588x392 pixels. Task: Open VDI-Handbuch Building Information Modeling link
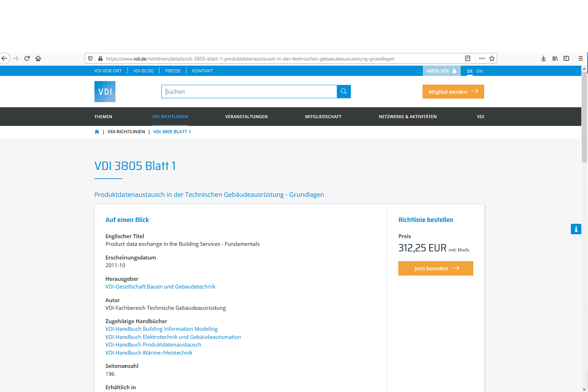tap(162, 329)
